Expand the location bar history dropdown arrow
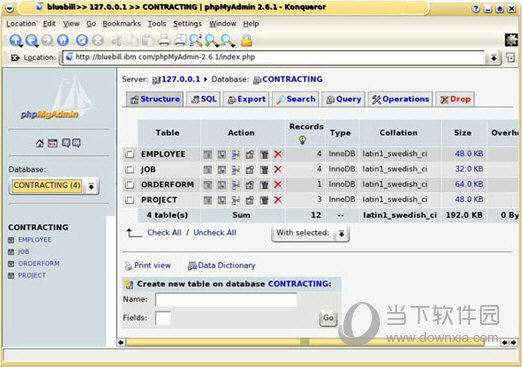 [x=493, y=58]
